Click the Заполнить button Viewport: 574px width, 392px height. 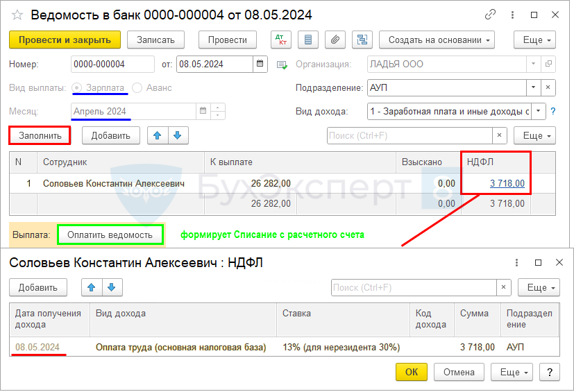pyautogui.click(x=40, y=135)
